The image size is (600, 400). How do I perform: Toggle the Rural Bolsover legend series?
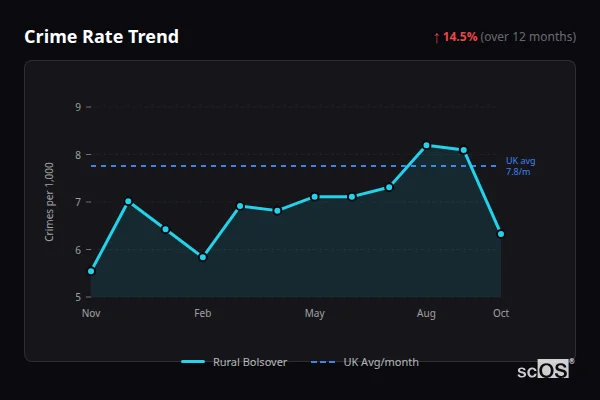pyautogui.click(x=235, y=362)
